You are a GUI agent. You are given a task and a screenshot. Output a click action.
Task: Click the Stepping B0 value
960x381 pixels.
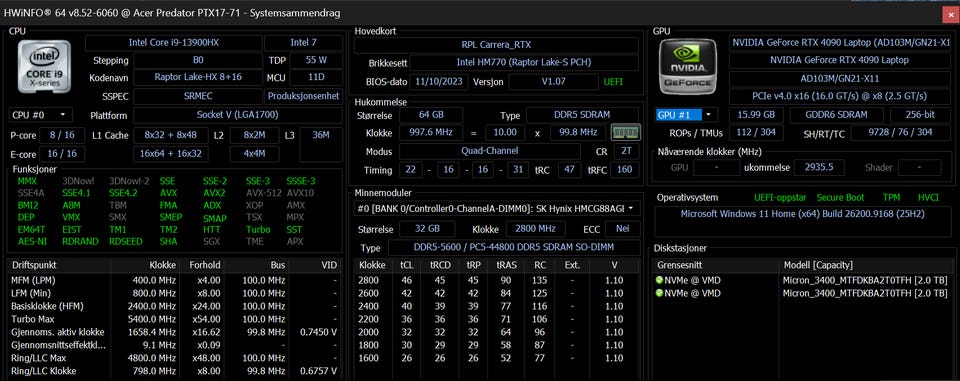click(197, 61)
